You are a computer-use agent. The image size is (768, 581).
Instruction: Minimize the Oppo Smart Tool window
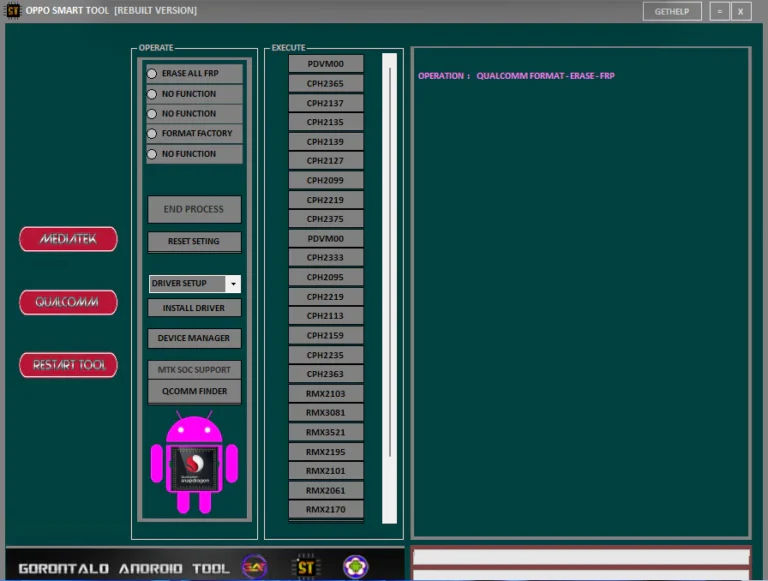tap(720, 11)
